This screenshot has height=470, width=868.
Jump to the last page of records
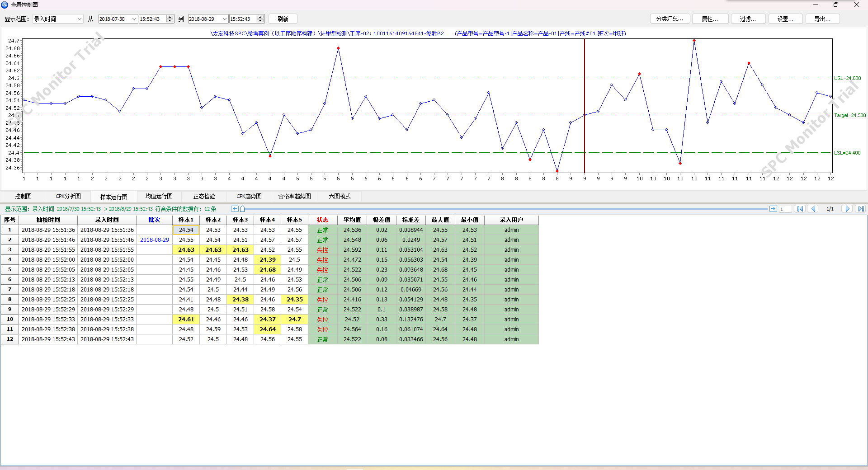[860, 209]
